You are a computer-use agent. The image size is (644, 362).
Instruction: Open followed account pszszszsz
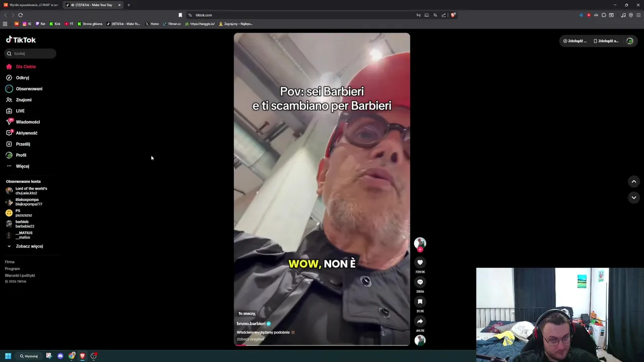click(x=19, y=213)
